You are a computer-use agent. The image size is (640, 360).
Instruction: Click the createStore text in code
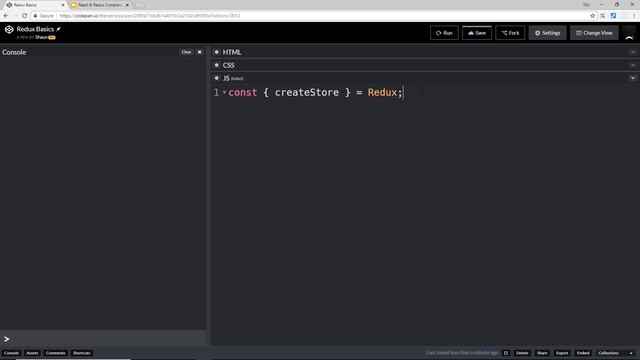pos(307,93)
